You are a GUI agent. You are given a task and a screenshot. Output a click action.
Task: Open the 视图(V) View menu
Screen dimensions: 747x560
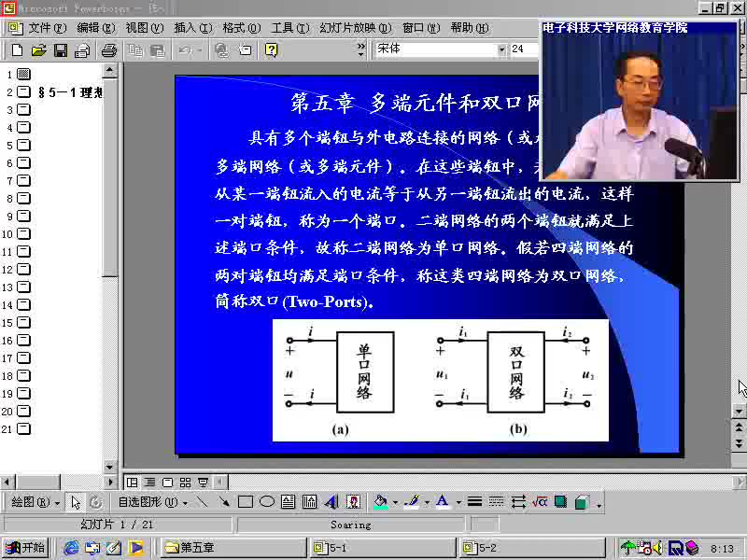tap(145, 28)
